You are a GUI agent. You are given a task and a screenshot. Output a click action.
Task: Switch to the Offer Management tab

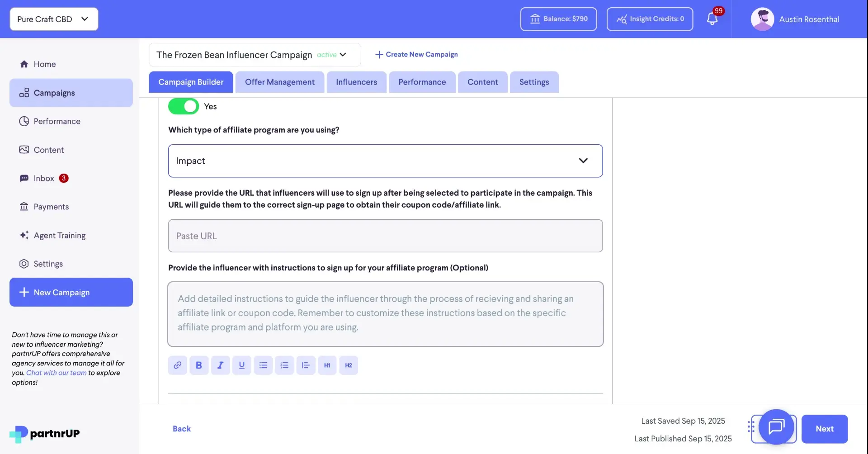(279, 82)
